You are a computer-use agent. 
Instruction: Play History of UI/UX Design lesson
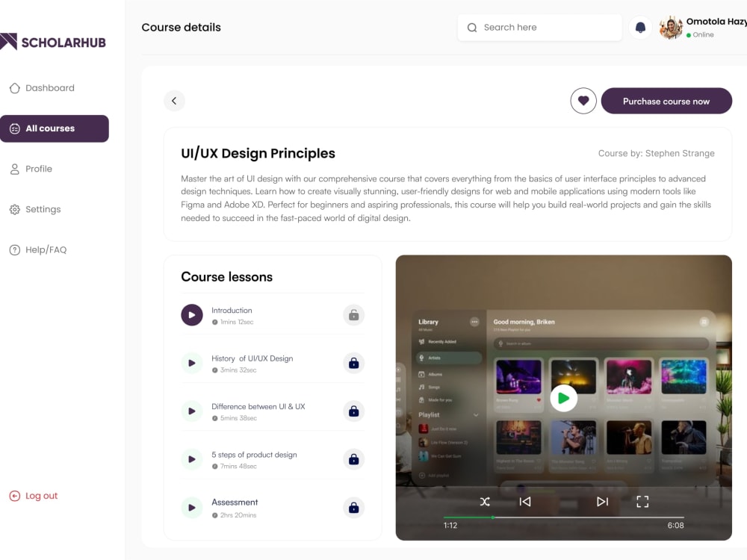[192, 364]
